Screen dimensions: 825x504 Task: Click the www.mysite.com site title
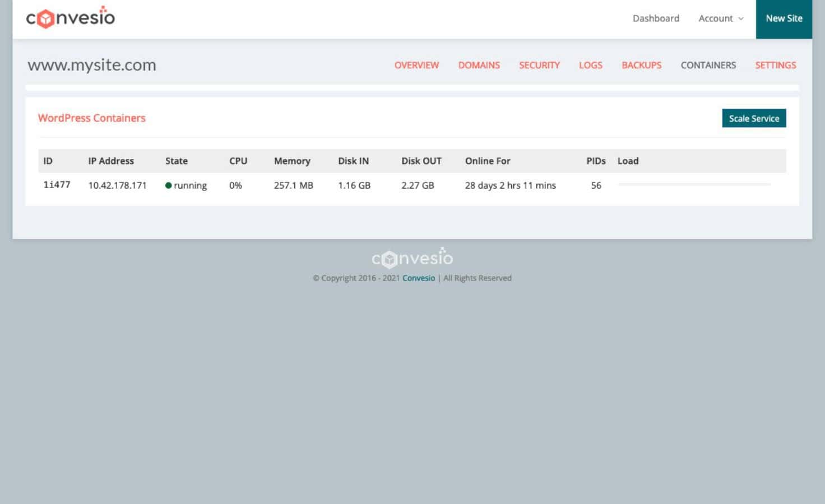[x=91, y=64]
